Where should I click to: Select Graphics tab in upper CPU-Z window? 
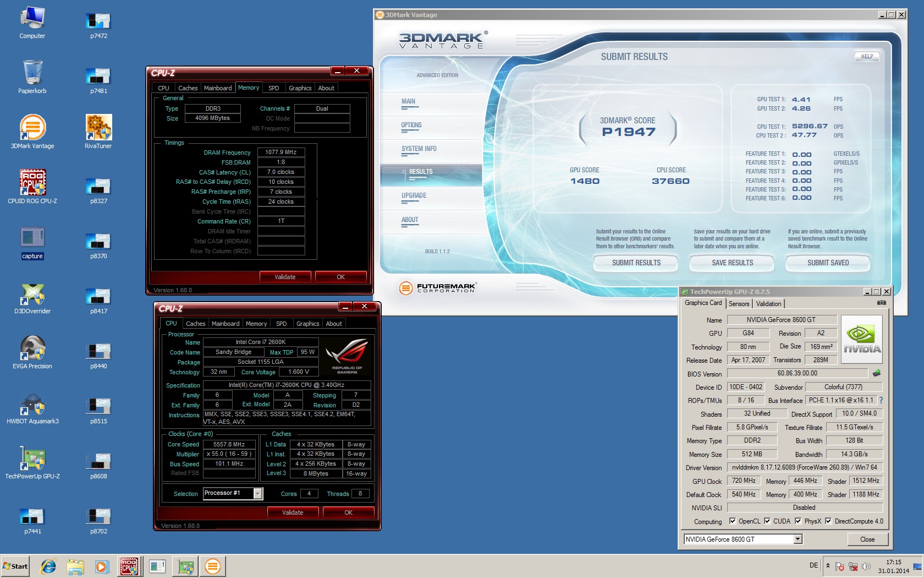click(x=300, y=88)
